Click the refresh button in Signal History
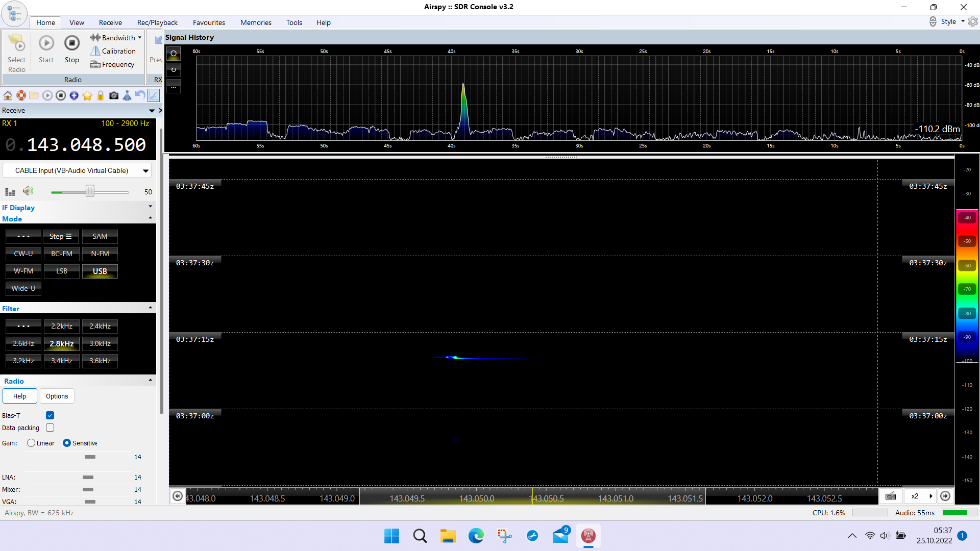The image size is (980, 551). pos(174,70)
